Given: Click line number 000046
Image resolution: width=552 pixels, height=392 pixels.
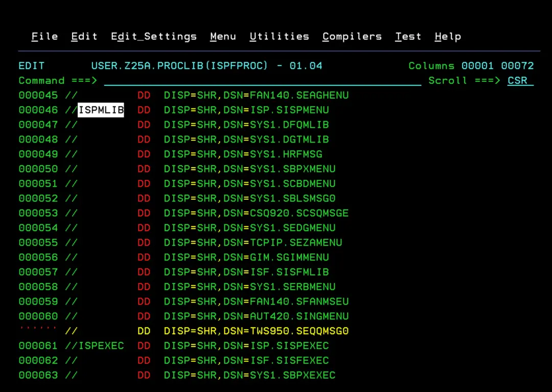Looking at the screenshot, I should coord(38,110).
